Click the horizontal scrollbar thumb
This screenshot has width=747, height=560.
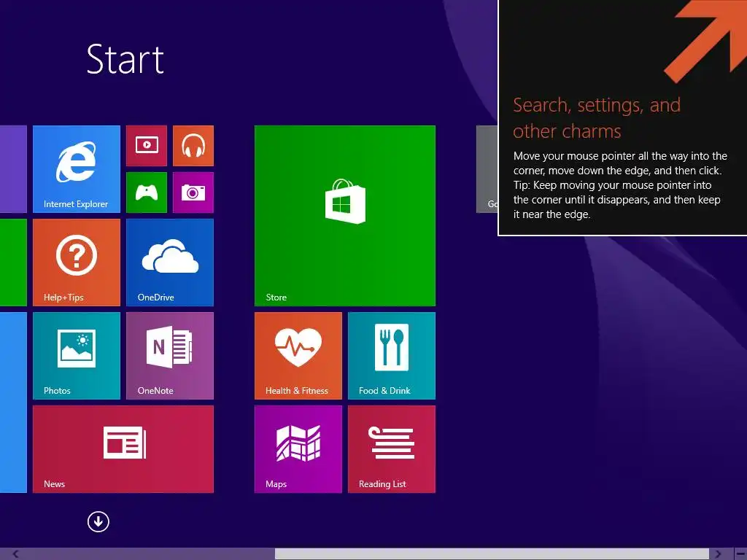(492, 554)
